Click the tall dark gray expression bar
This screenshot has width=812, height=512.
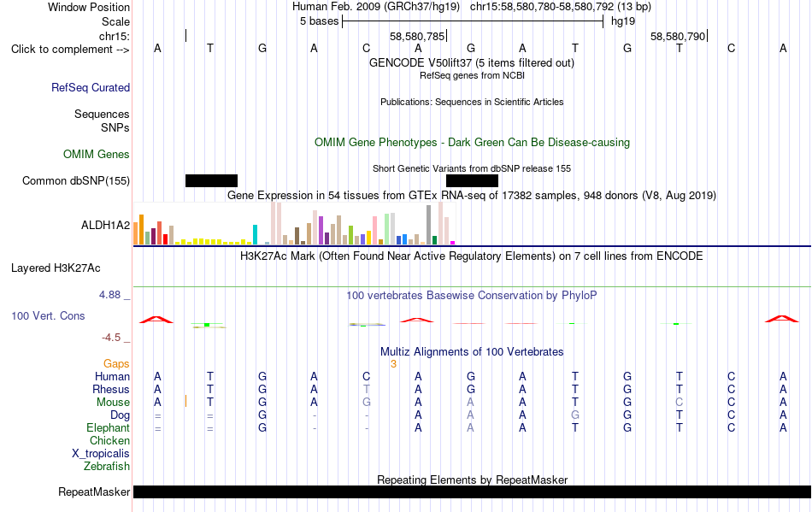(x=429, y=225)
